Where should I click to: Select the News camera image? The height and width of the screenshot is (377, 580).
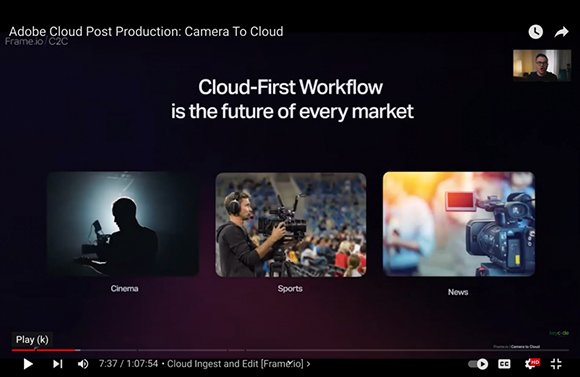459,224
